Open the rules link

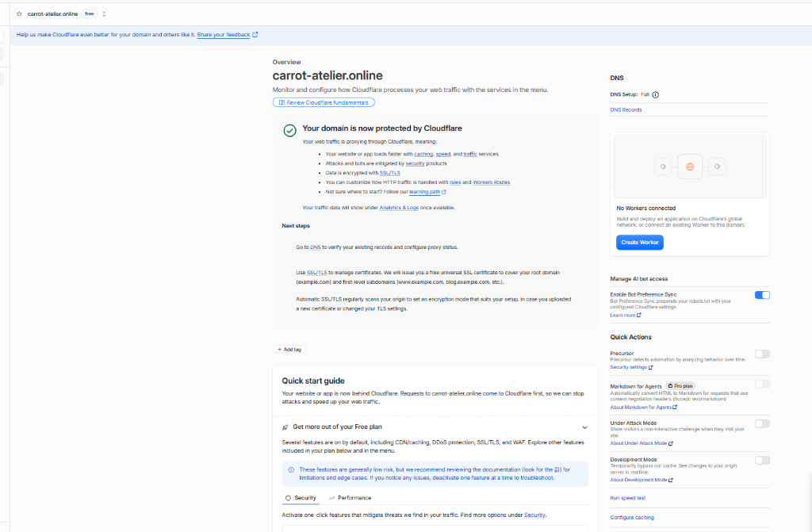(x=455, y=182)
